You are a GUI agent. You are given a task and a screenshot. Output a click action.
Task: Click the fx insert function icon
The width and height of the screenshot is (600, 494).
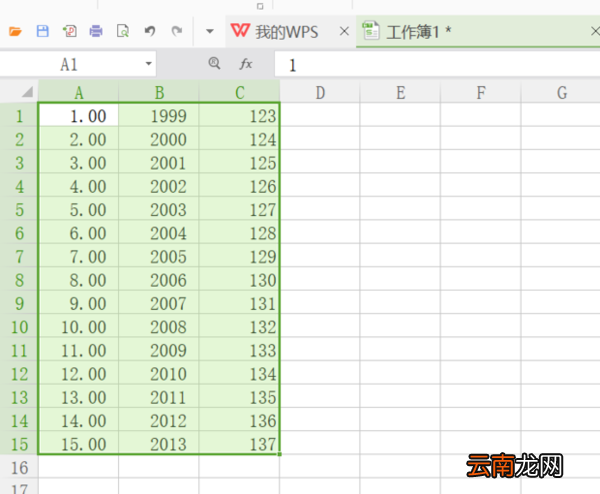click(246, 64)
